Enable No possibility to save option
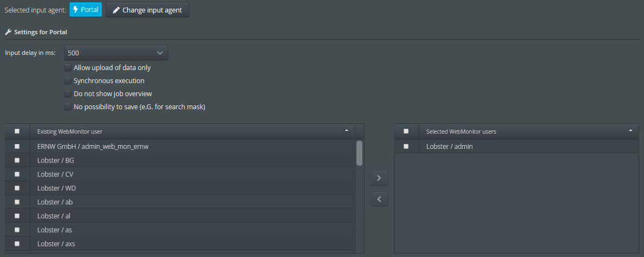The height and width of the screenshot is (257, 644). click(x=68, y=107)
